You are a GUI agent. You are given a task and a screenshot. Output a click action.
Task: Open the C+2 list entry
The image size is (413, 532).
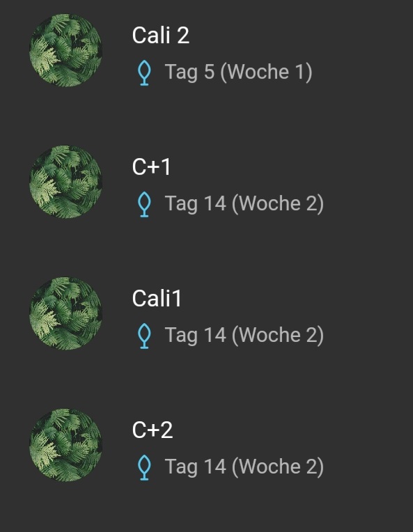[206, 445]
